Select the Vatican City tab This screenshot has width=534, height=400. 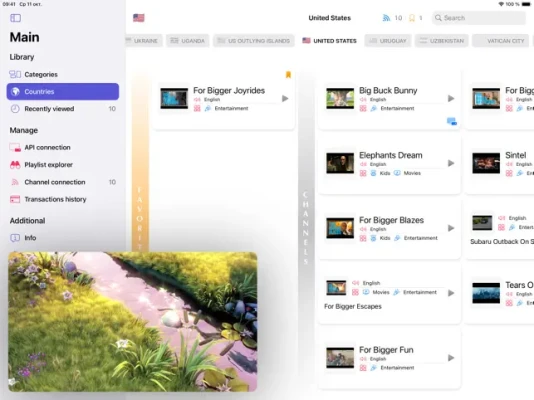click(501, 41)
